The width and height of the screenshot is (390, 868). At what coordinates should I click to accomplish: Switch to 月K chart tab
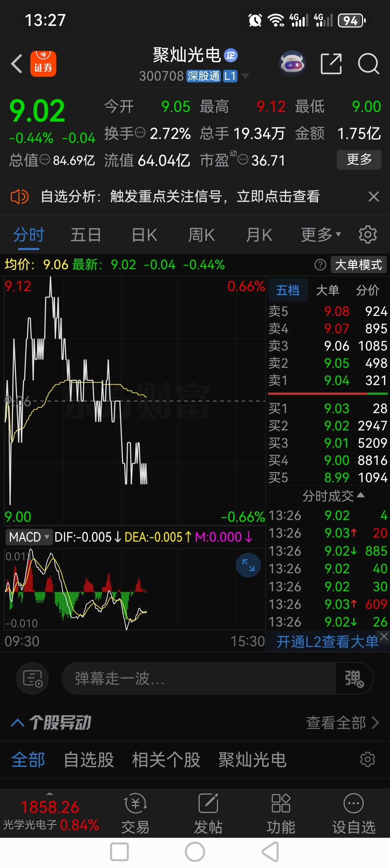click(259, 235)
